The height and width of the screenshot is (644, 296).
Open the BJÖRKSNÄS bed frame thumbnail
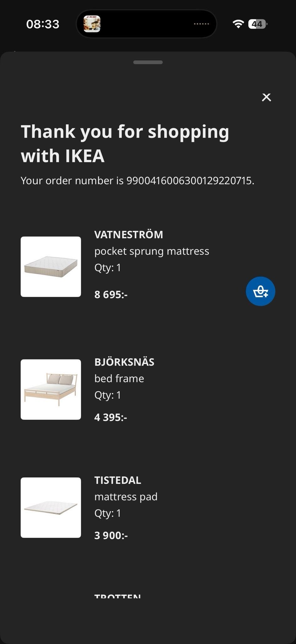click(51, 389)
